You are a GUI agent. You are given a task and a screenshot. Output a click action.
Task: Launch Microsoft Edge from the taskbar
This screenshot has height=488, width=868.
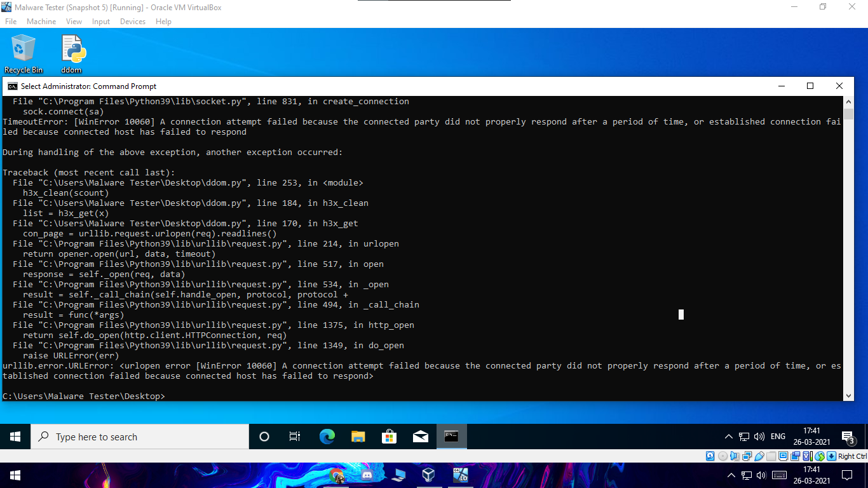(x=326, y=437)
